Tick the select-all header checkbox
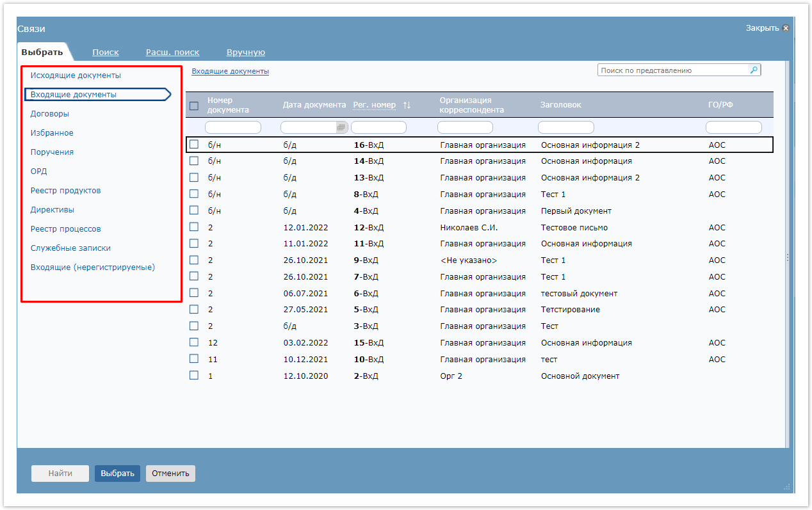 [x=194, y=106]
